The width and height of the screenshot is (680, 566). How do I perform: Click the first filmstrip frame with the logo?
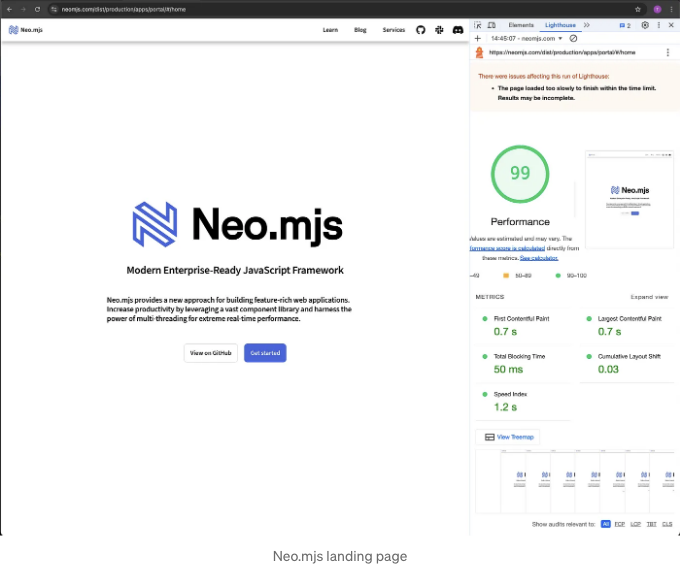pos(513,482)
